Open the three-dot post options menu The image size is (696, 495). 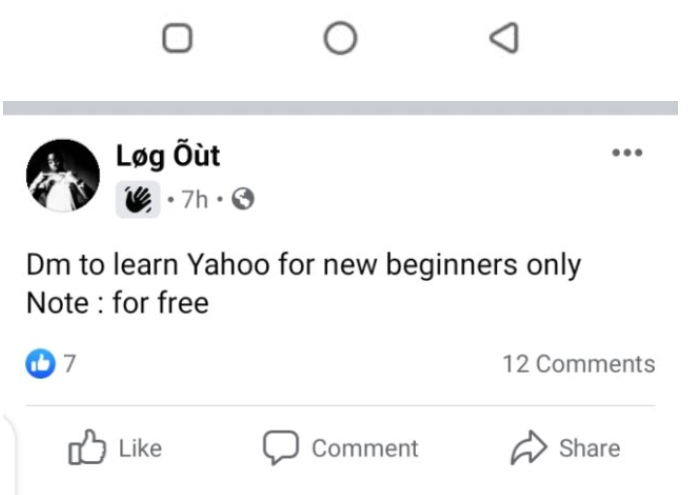tap(626, 153)
